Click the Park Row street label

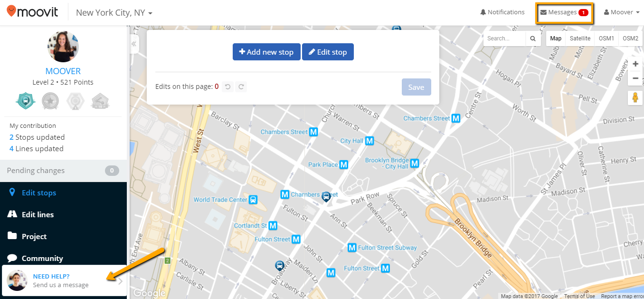365,198
